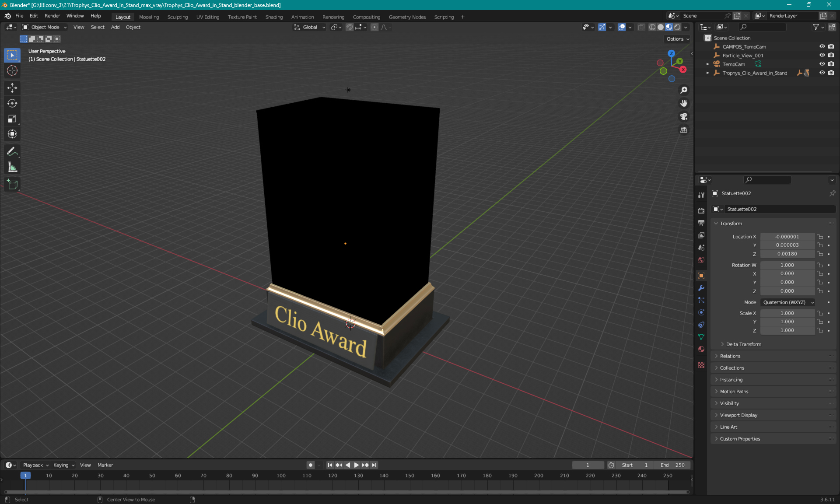840x504 pixels.
Task: Open Global transform orientation dropdown
Action: click(310, 27)
